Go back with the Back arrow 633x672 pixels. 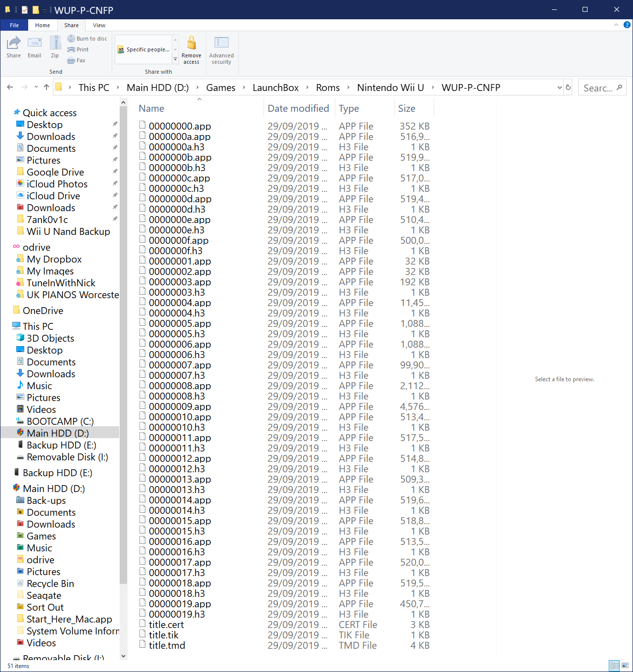tap(10, 87)
